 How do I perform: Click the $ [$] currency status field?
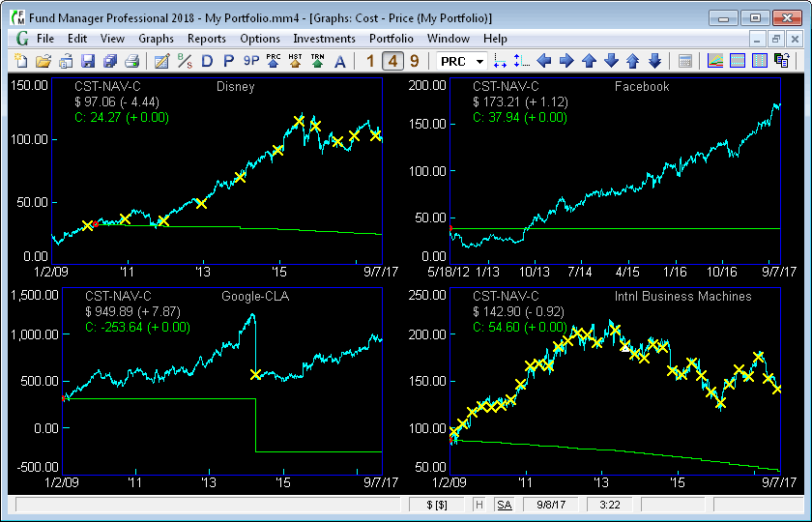[437, 505]
